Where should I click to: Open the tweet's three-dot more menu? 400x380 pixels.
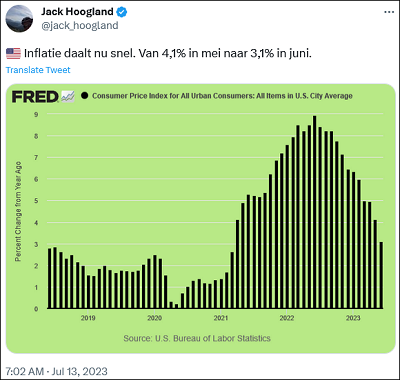tap(389, 12)
